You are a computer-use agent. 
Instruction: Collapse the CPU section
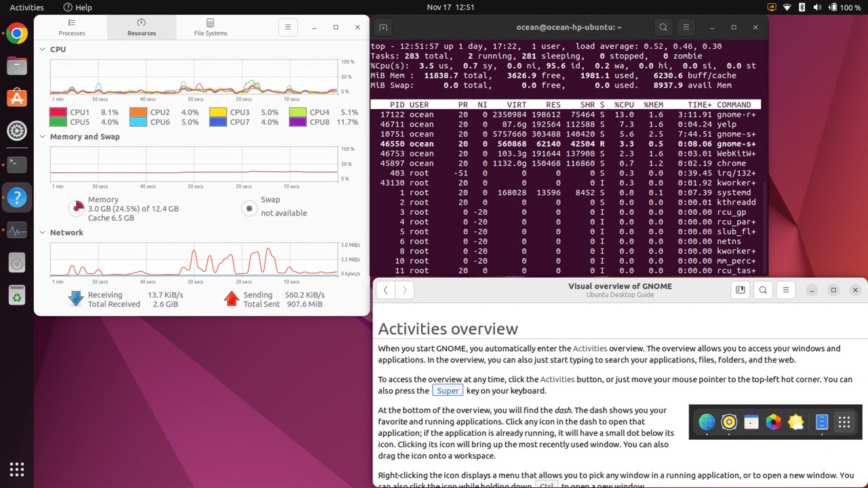tap(42, 49)
